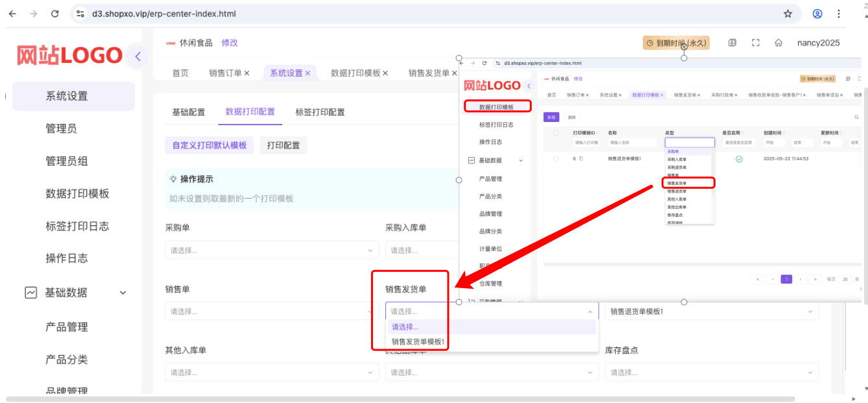Open site information icon beside the URL
Screen dimensions: 868x403
[x=80, y=13]
